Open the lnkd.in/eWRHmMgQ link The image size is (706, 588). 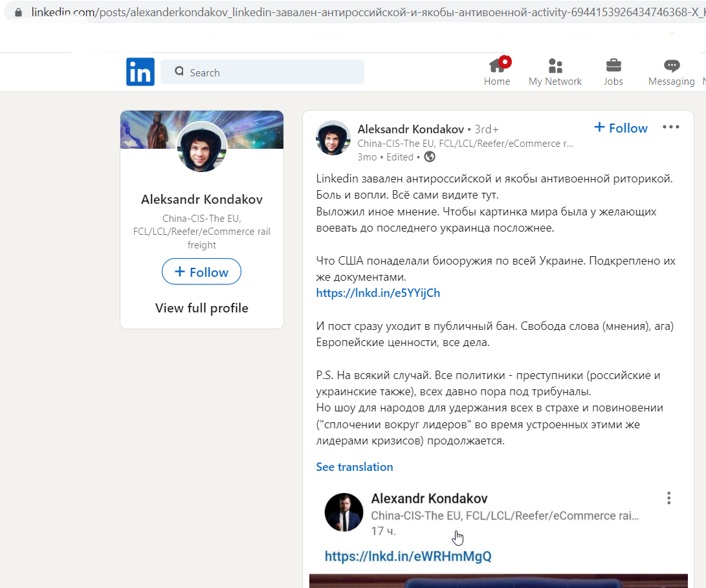[408, 556]
